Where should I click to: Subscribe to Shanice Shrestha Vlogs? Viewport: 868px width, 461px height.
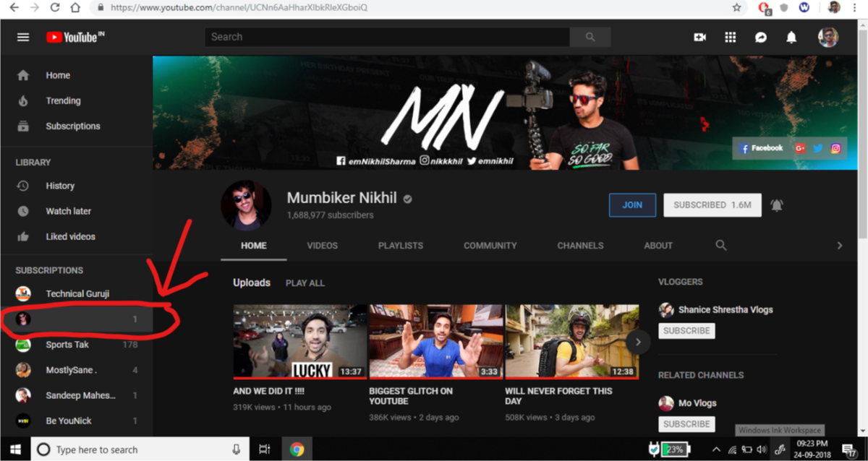[686, 331]
